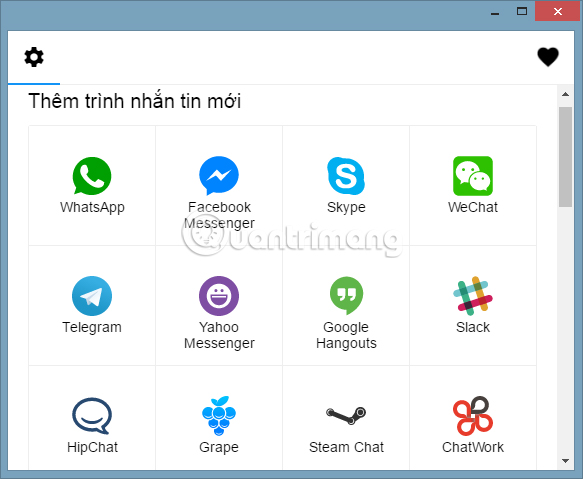Add the Slack messenger

click(x=473, y=305)
